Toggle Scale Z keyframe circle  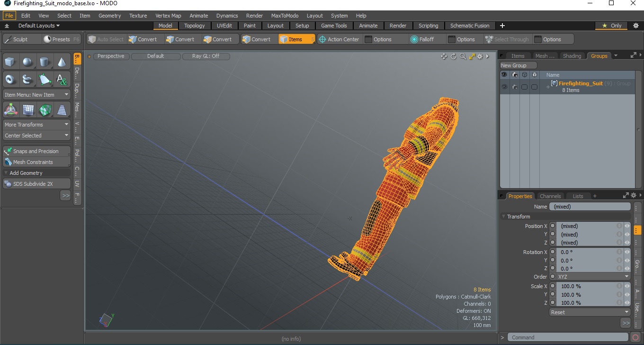(553, 302)
